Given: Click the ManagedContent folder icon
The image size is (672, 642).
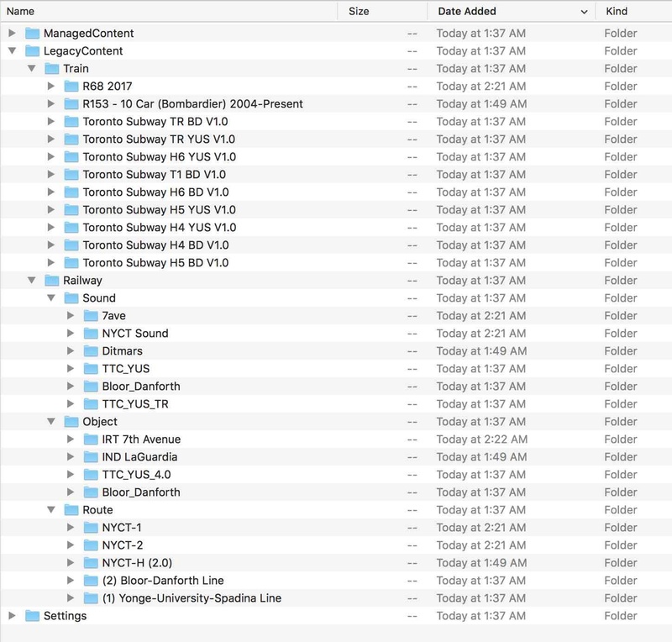Looking at the screenshot, I should [32, 33].
